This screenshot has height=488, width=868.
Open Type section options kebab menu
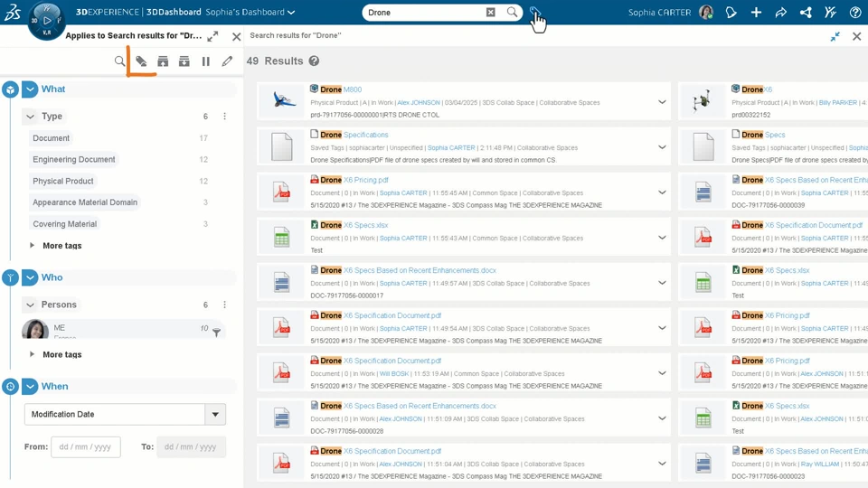[225, 117]
